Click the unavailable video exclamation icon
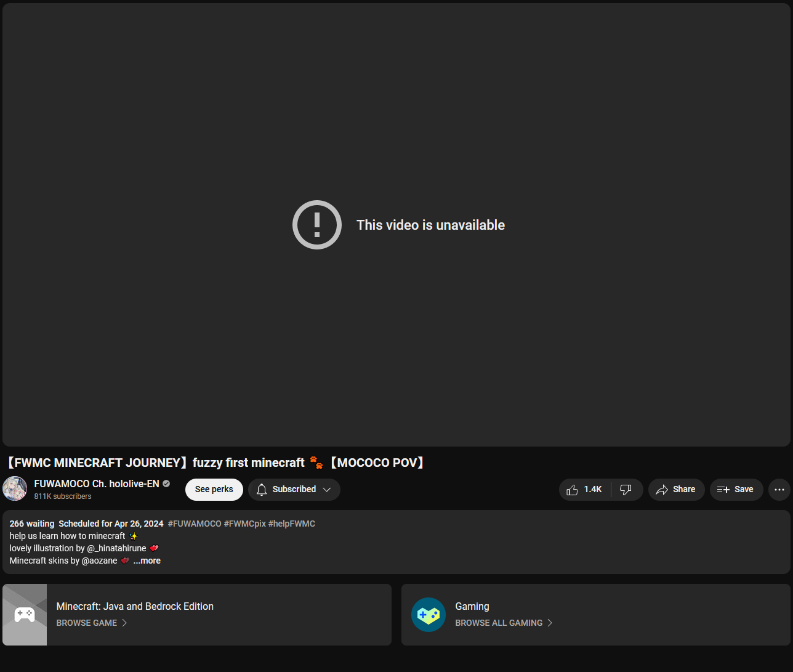The height and width of the screenshot is (672, 793). pos(317,225)
